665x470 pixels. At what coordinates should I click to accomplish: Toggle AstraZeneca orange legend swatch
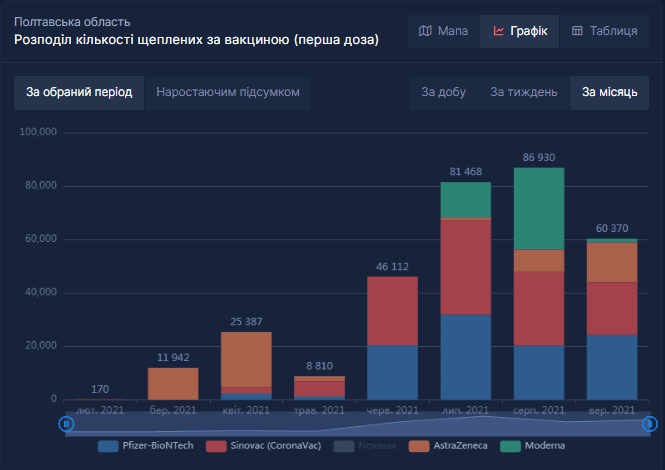coord(419,446)
